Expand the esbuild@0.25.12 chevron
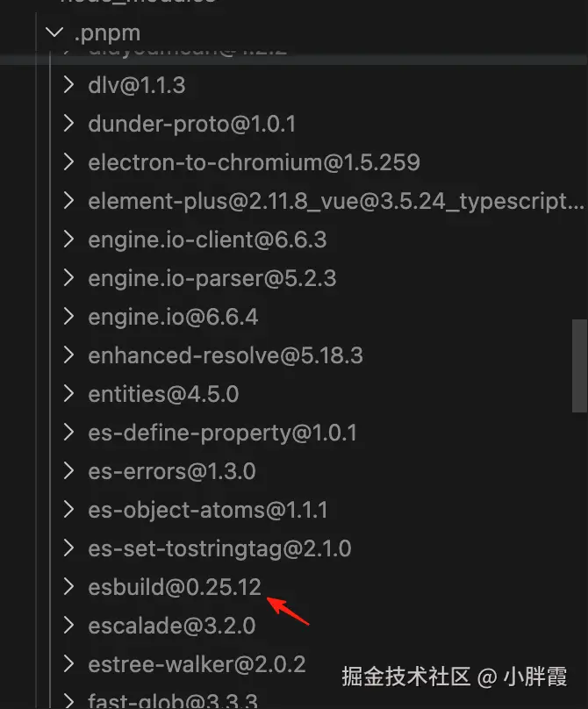This screenshot has width=588, height=709. point(68,588)
